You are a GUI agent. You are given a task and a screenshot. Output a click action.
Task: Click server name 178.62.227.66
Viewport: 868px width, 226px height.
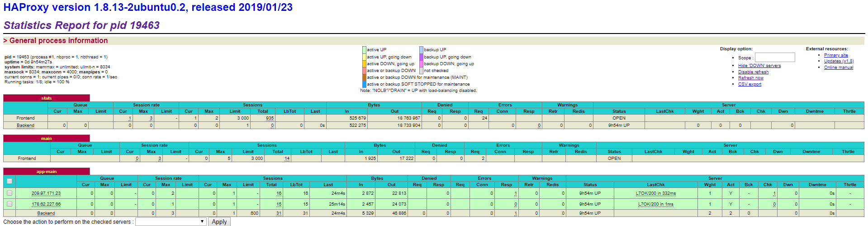[46, 204]
